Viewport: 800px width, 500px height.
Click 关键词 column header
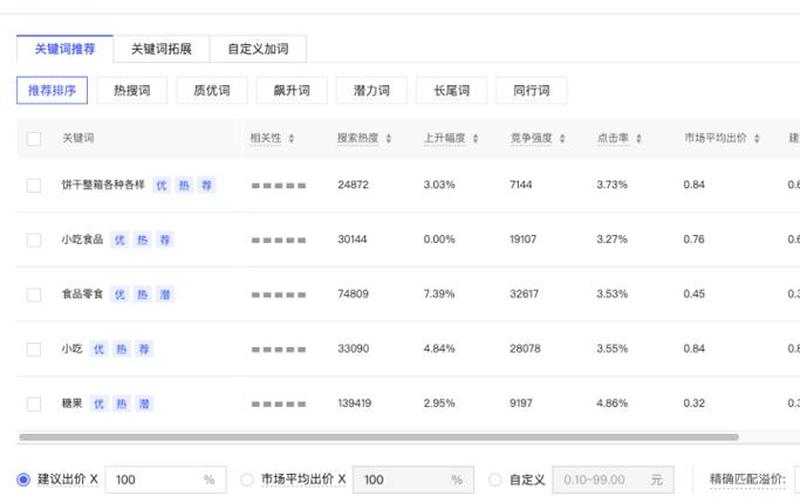(x=78, y=138)
